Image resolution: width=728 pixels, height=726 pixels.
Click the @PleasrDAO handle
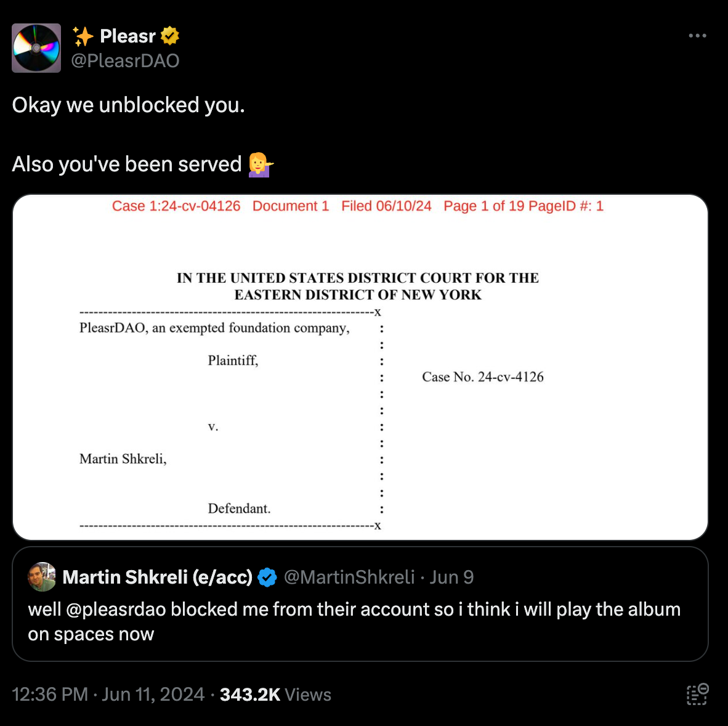pyautogui.click(x=125, y=60)
